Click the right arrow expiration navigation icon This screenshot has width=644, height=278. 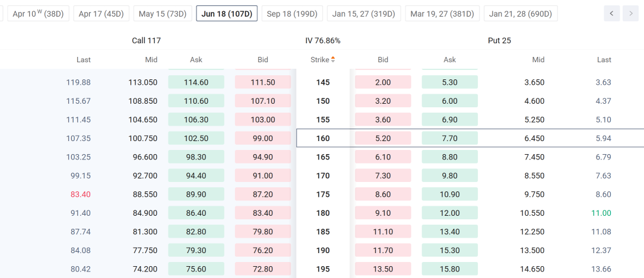point(630,14)
